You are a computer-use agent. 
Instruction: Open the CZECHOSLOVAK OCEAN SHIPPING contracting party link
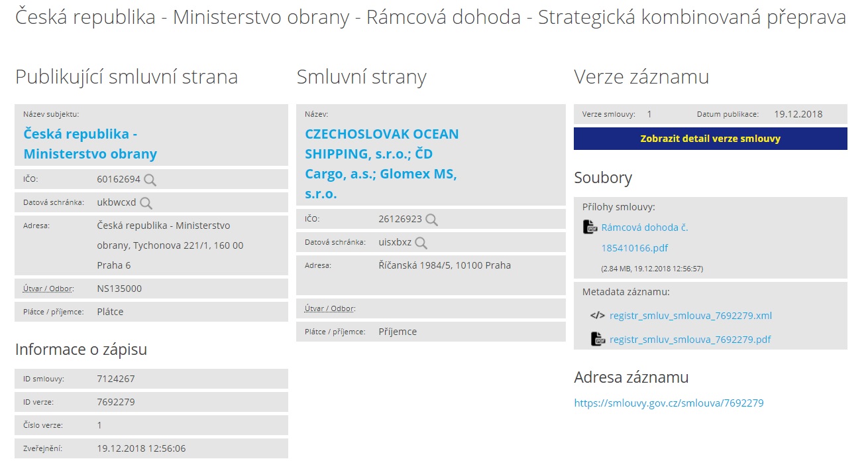(x=382, y=164)
